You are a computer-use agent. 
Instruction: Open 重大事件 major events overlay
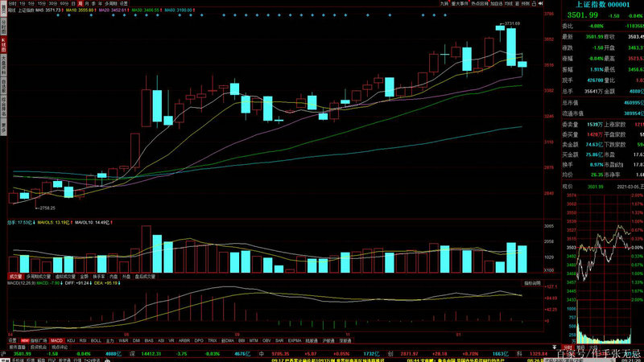[x=461, y=4]
